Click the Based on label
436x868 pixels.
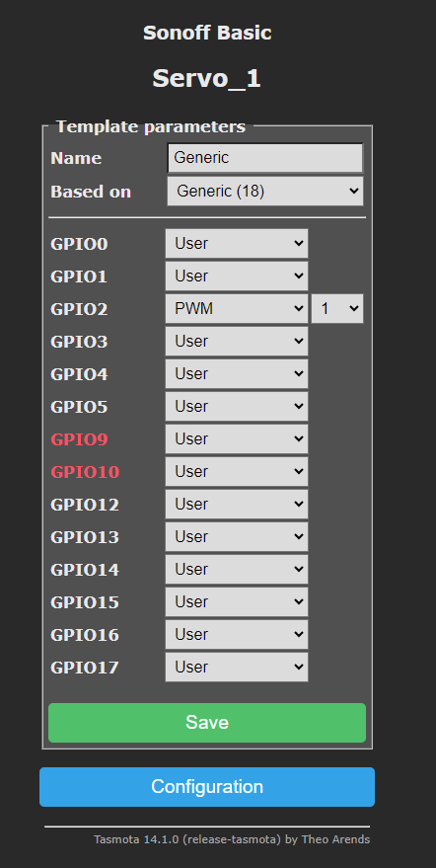point(91,192)
